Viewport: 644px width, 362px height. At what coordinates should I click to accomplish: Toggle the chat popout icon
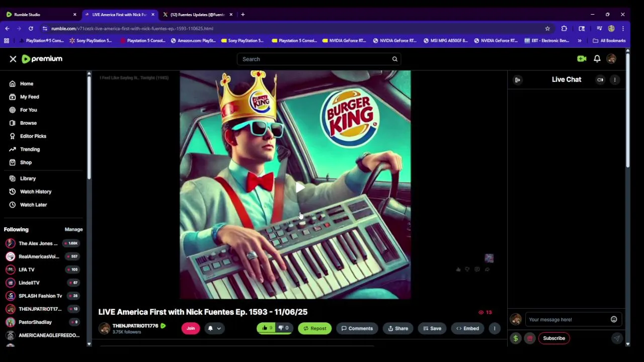[x=600, y=79]
